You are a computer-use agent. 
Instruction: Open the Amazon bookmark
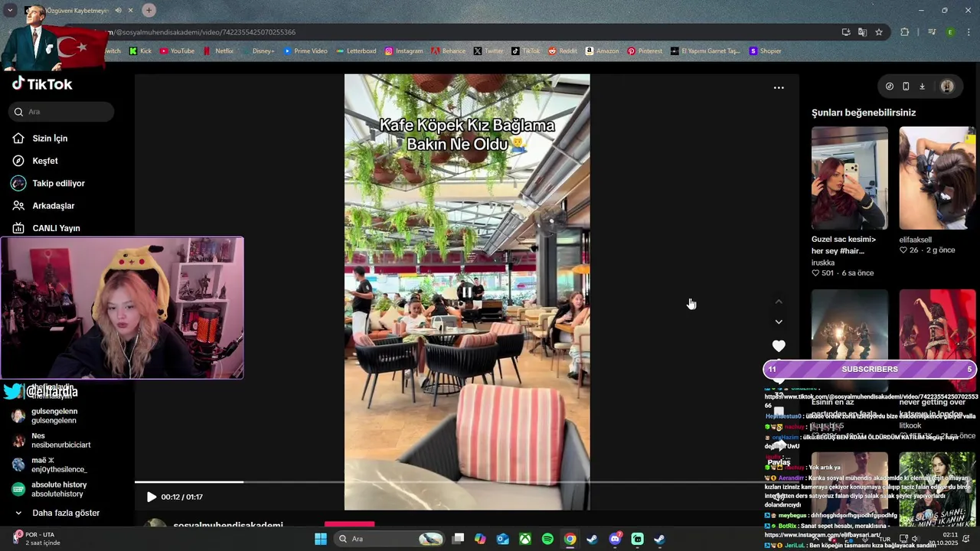coord(602,51)
